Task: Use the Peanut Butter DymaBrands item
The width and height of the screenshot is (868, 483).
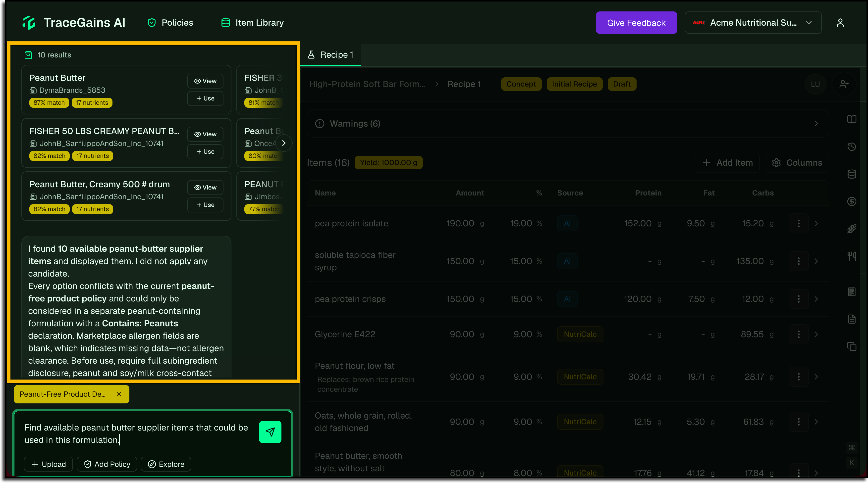Action: (205, 98)
